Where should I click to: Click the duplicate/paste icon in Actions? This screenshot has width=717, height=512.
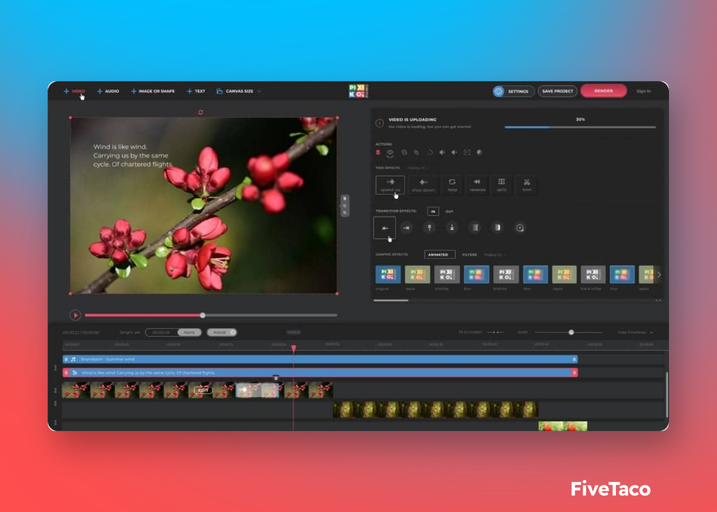point(417,152)
